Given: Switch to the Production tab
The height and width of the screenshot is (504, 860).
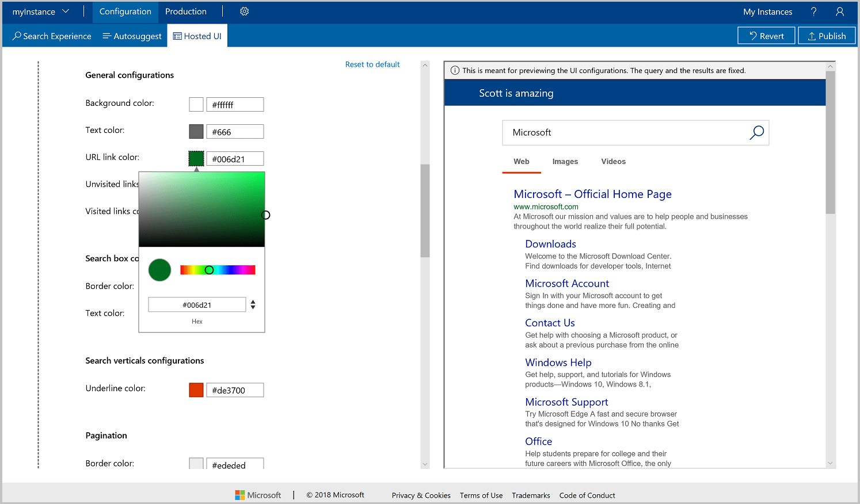Looking at the screenshot, I should [x=185, y=11].
